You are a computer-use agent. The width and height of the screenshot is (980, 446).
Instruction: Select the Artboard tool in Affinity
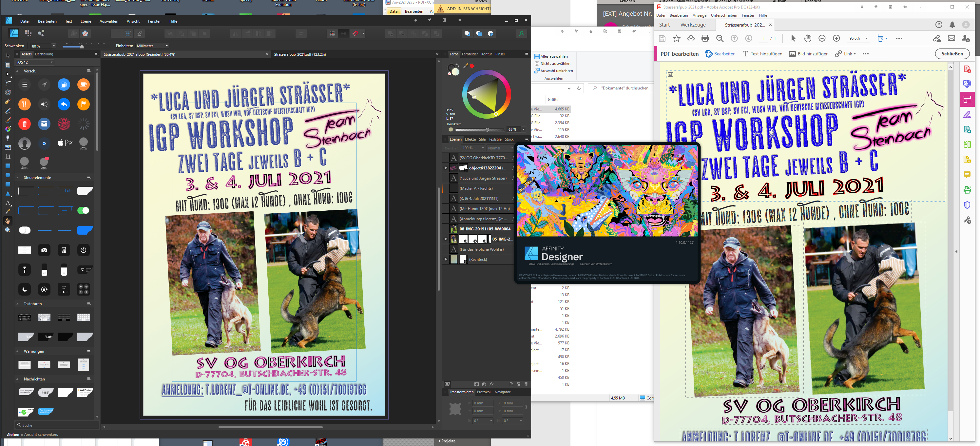(x=8, y=65)
